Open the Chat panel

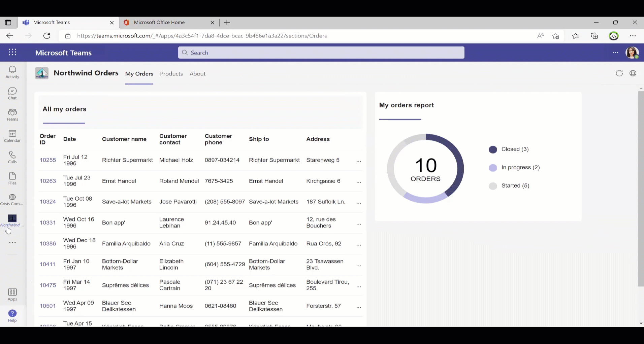(12, 93)
